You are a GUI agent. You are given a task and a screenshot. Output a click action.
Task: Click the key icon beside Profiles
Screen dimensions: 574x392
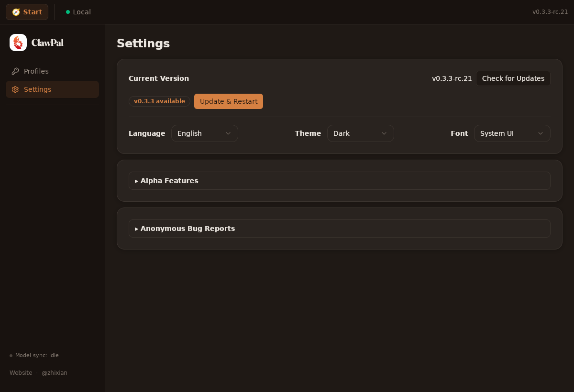point(15,71)
